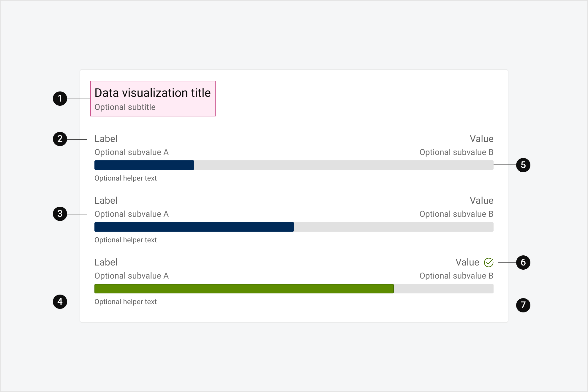Select numbered callout badge 1

click(61, 99)
